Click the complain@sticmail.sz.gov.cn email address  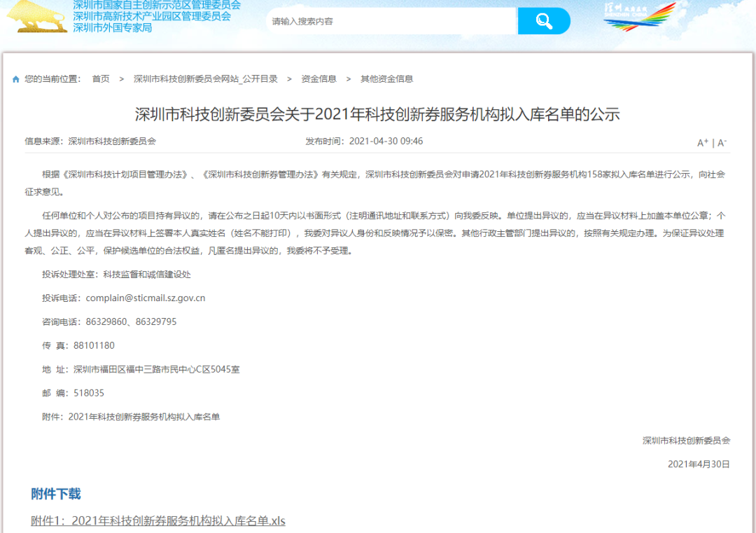point(145,298)
